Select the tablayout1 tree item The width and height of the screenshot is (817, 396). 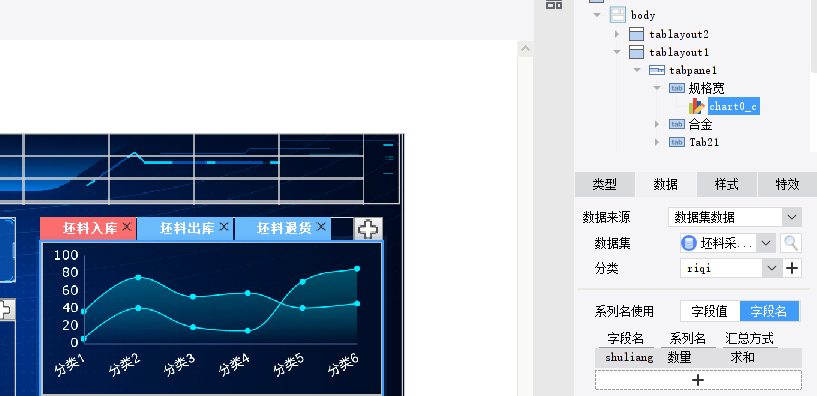679,52
